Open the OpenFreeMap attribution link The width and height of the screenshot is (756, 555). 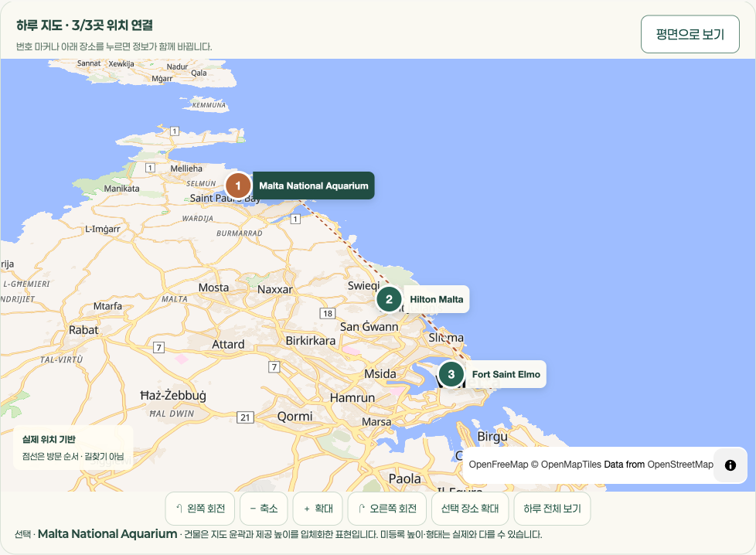click(499, 465)
